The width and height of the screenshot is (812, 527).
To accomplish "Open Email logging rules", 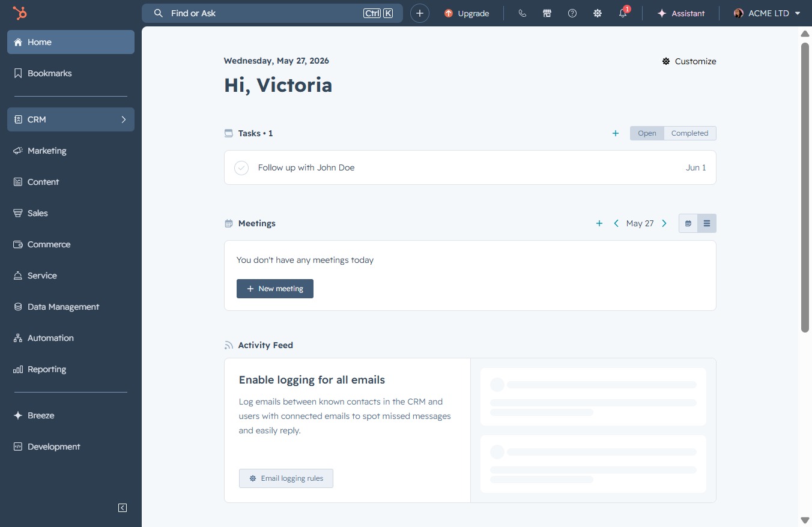I will [x=286, y=478].
